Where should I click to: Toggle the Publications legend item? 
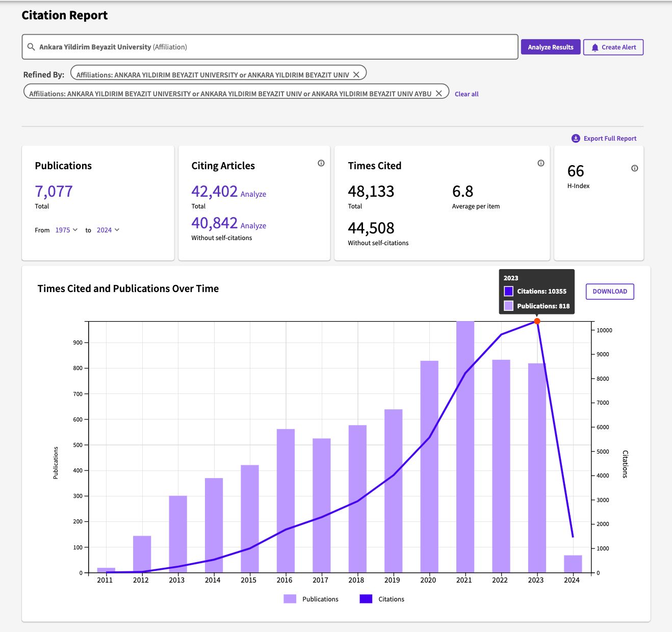[311, 599]
